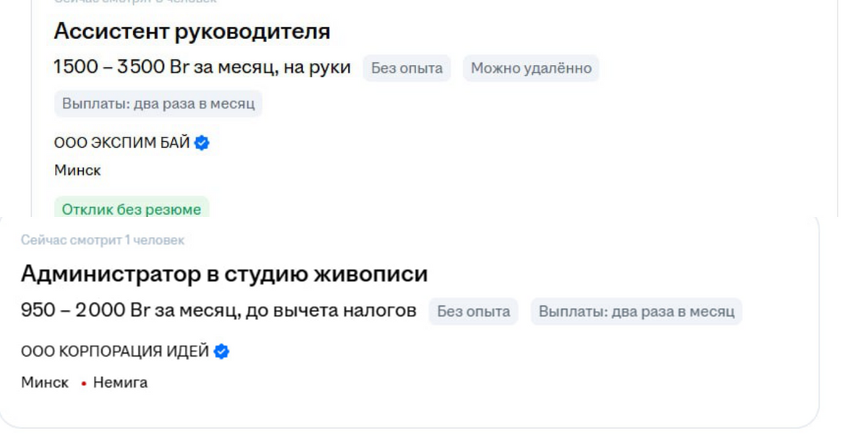Select the Немига metro station label
868x434 pixels.
click(x=120, y=383)
